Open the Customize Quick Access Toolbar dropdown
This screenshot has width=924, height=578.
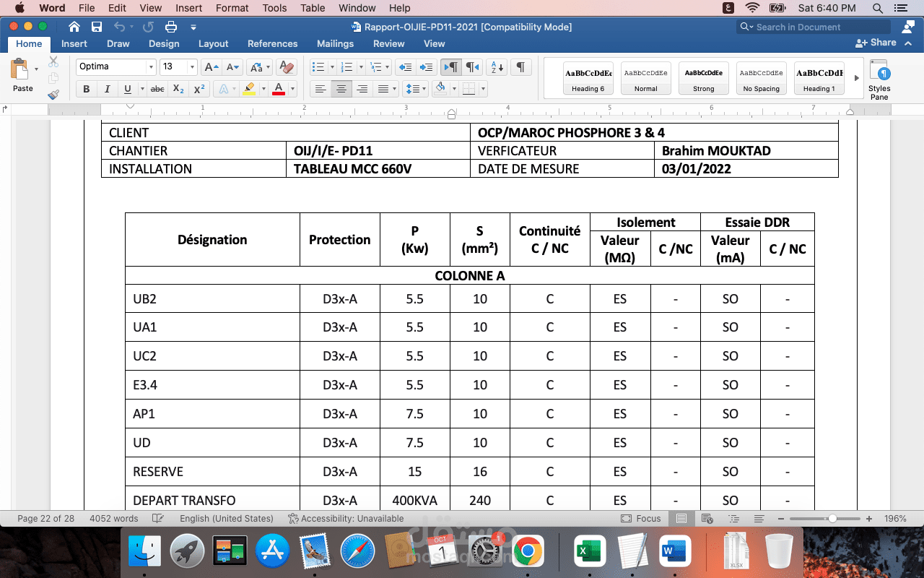pos(193,27)
